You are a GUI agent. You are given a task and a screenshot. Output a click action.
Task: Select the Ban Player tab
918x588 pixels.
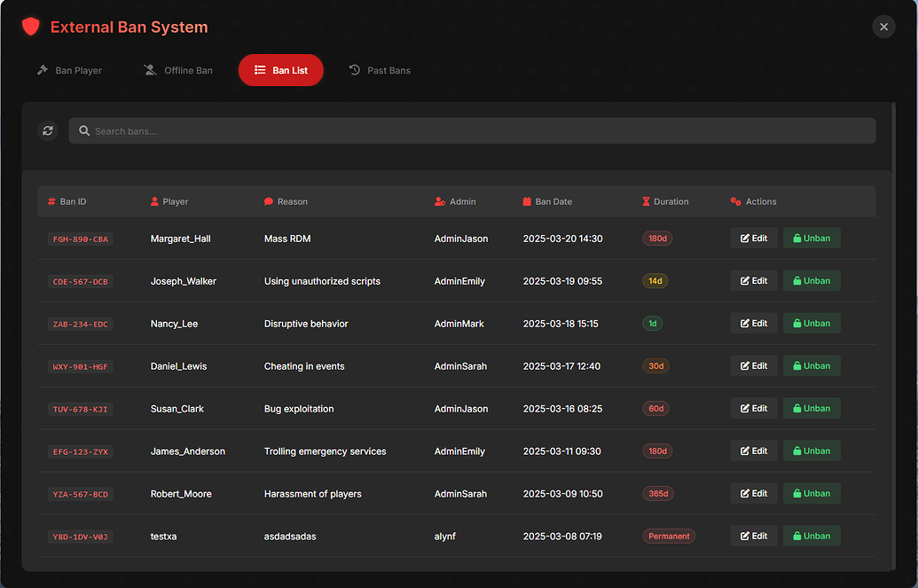click(69, 69)
